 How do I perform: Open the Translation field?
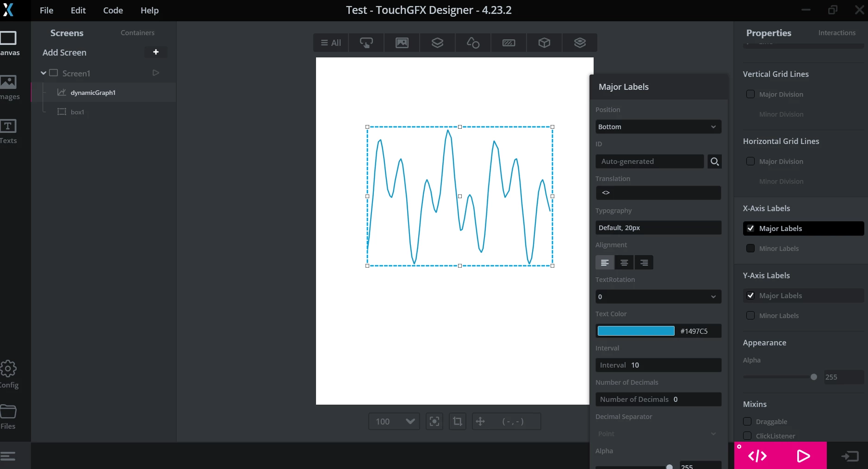point(658,193)
